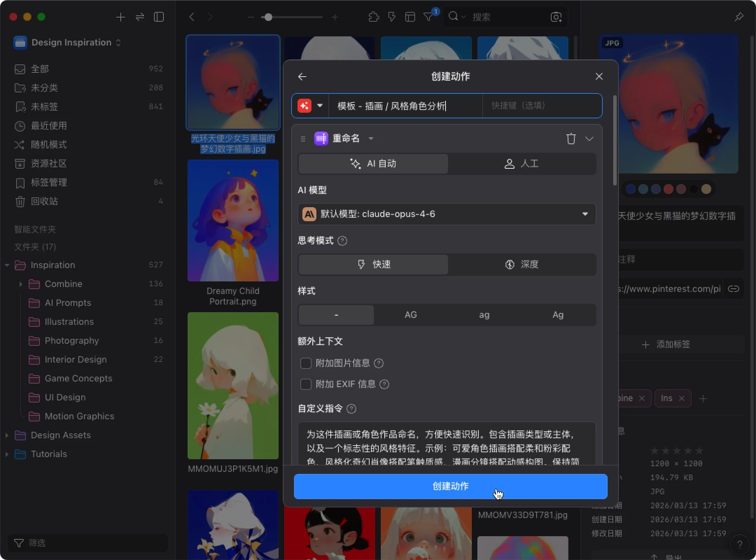Click the link icon next to the Pinterest URL
This screenshot has height=560, width=756.
click(733, 289)
